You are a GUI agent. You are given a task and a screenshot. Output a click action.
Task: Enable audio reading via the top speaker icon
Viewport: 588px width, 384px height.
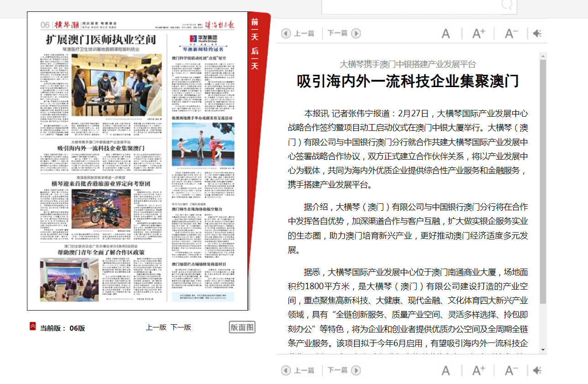point(537,33)
